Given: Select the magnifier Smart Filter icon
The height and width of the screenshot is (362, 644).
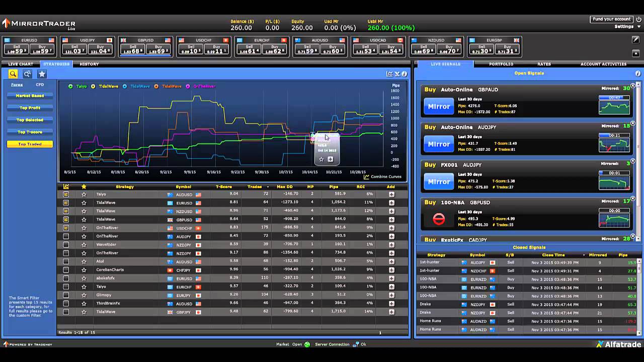Looking at the screenshot, I should click(x=13, y=74).
